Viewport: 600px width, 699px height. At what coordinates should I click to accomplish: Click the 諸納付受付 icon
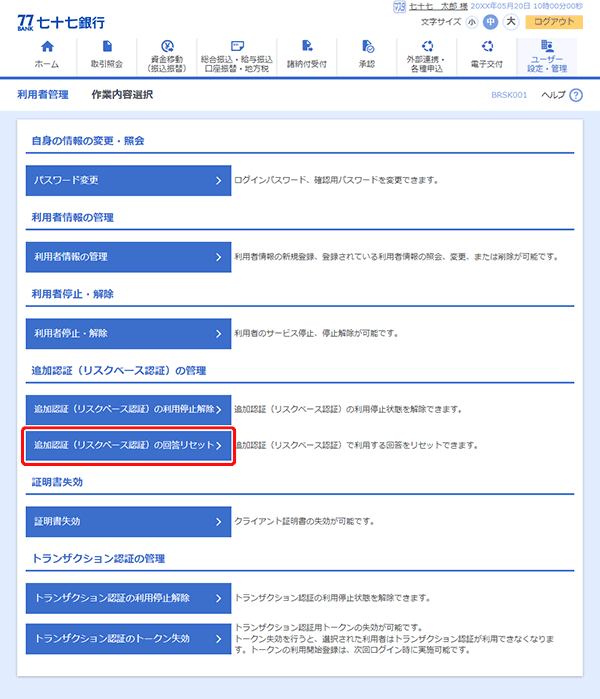(x=306, y=47)
